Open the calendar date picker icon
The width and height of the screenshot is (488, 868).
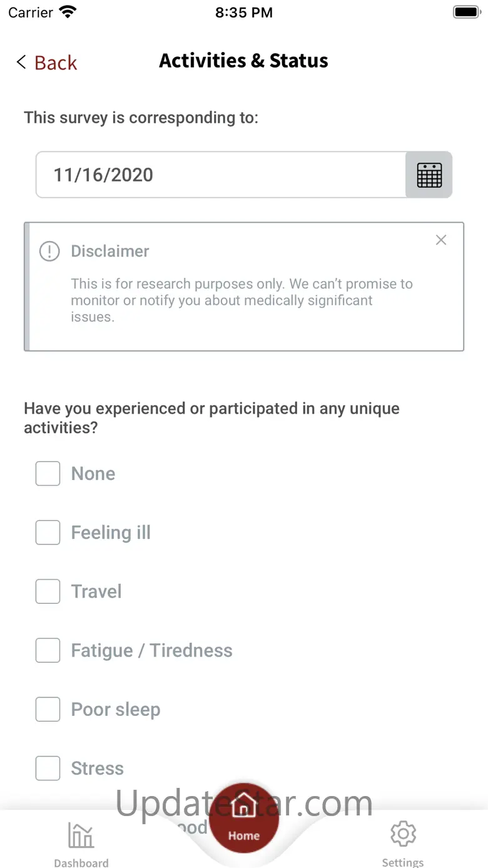[x=429, y=175]
